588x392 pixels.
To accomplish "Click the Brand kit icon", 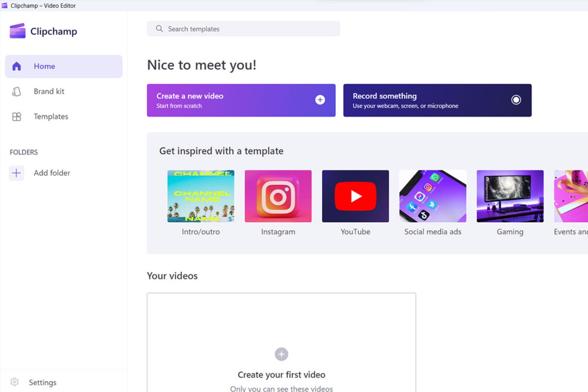I will tap(17, 92).
